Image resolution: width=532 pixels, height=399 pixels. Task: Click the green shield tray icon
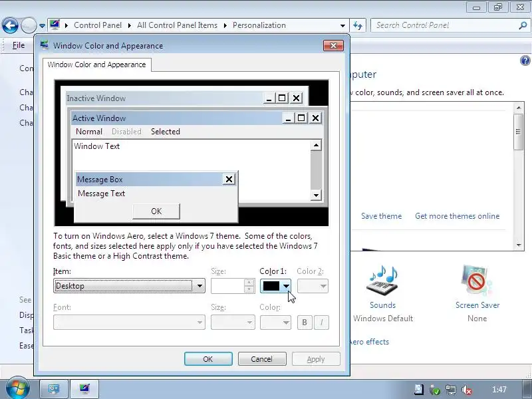tap(435, 390)
